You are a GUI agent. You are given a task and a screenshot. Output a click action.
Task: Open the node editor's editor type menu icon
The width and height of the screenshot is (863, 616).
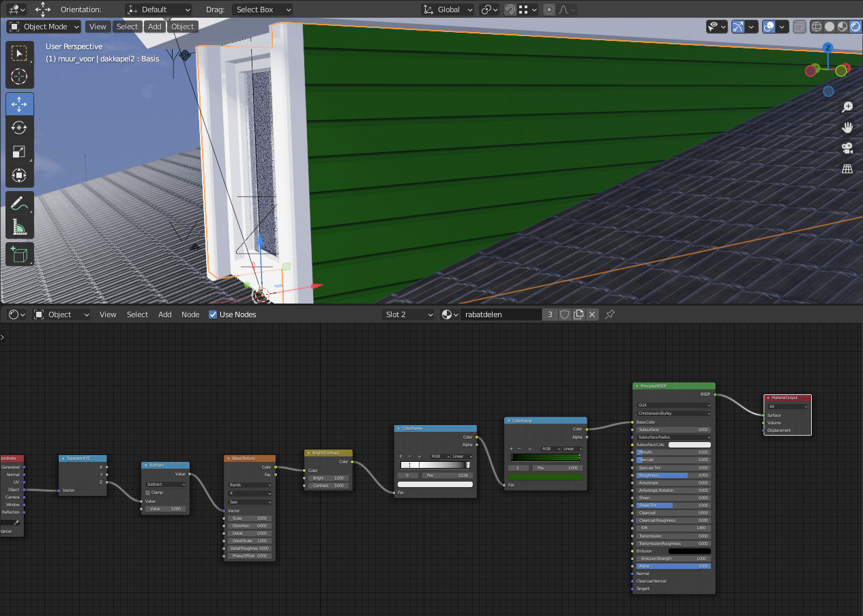coord(17,314)
